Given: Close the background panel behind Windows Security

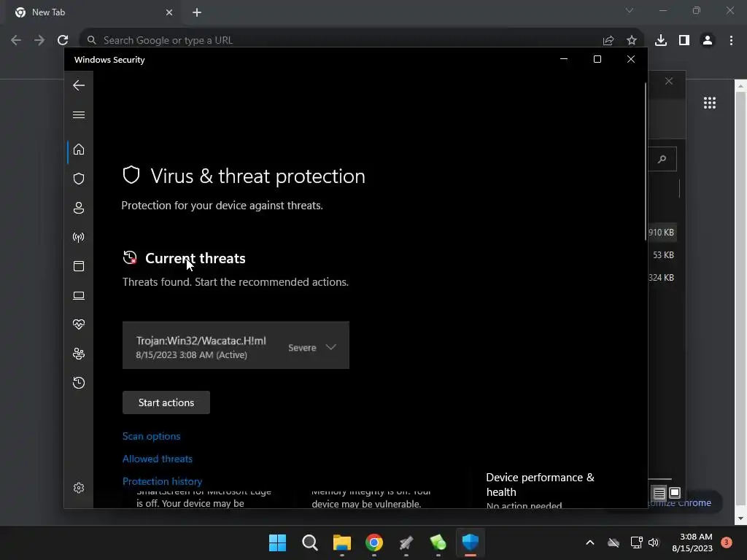Looking at the screenshot, I should click(669, 81).
